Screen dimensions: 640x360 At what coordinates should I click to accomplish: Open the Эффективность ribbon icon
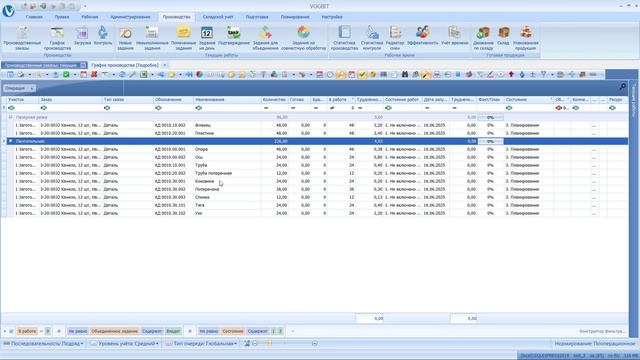click(x=422, y=36)
